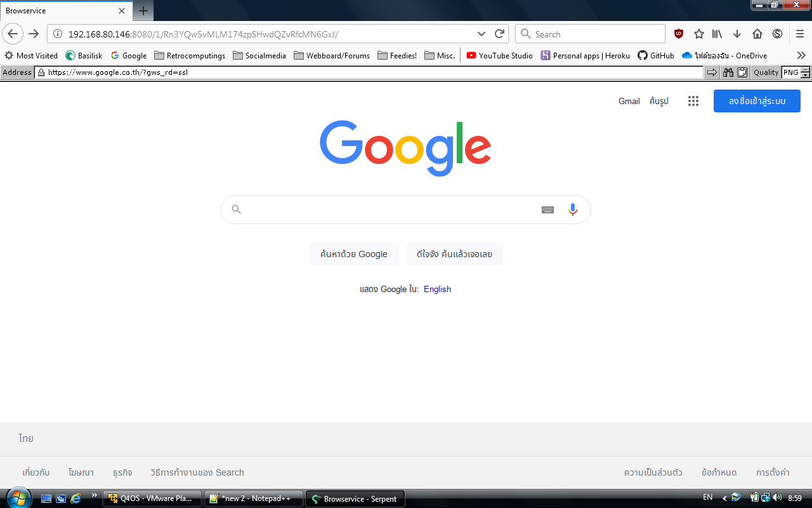Start voice search with the microphone icon
812x508 pixels.
(x=573, y=210)
